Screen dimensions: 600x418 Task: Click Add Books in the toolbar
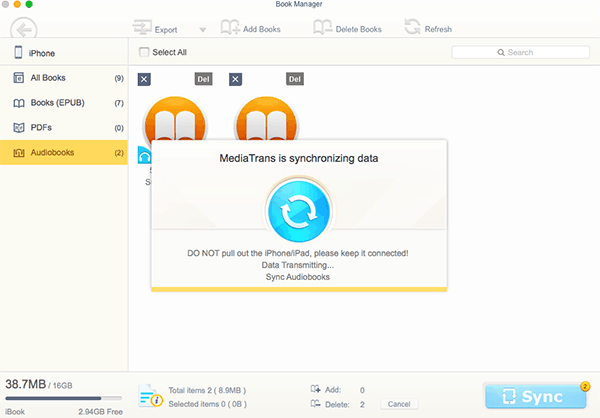point(251,28)
